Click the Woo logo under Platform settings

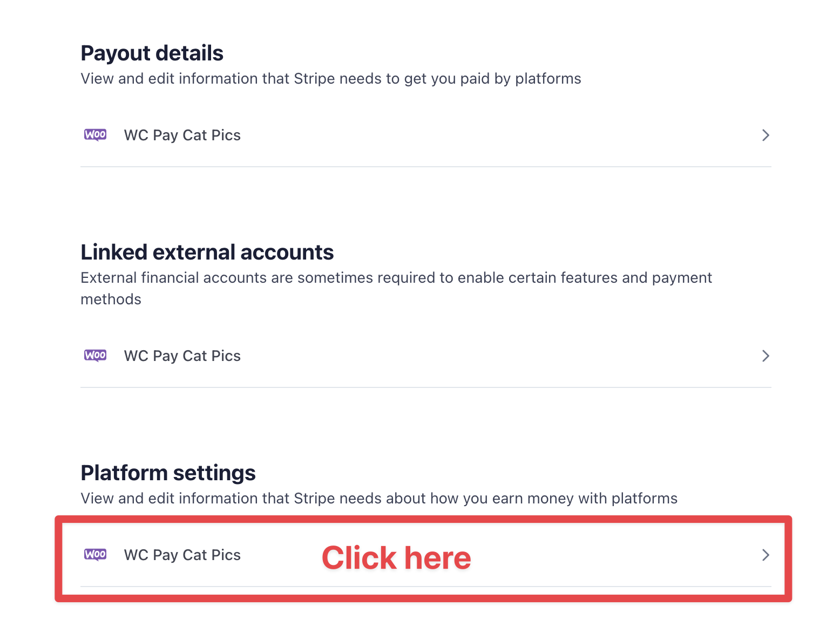click(96, 555)
